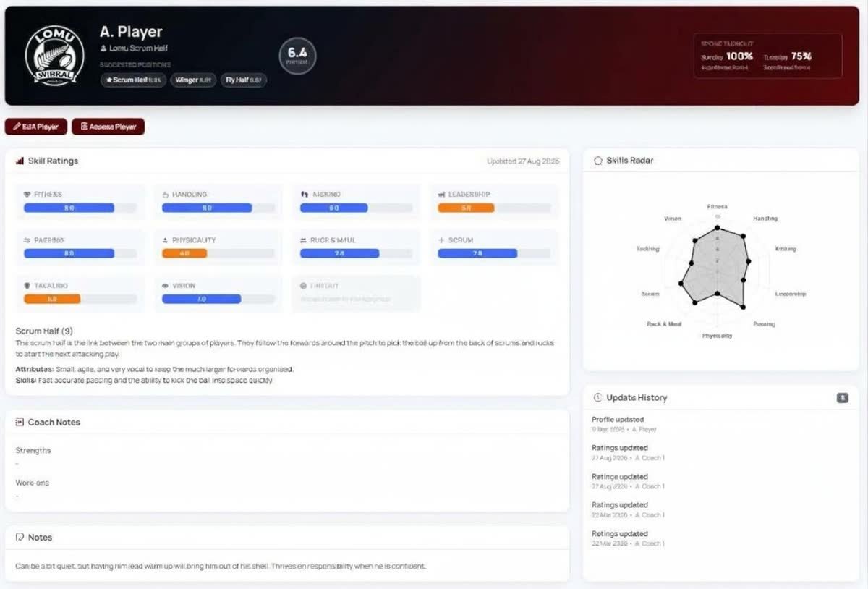The image size is (868, 589).
Task: Click the 'Profile updated' history entry
Action: (624, 424)
